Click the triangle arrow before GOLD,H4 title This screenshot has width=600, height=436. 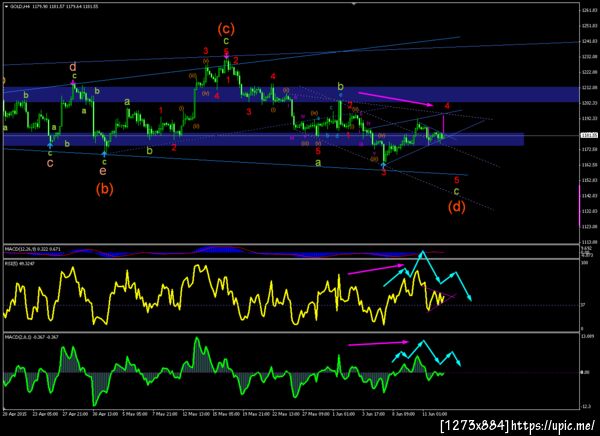(6, 7)
